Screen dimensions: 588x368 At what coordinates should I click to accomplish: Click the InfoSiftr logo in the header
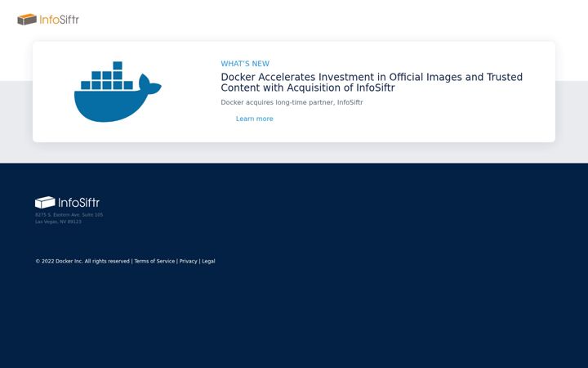coord(48,20)
